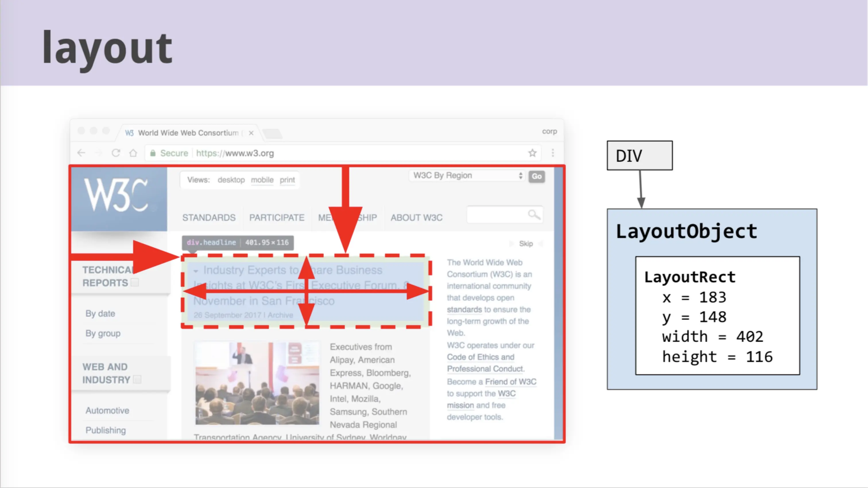Click the browser back arrow
Viewport: 868px width, 488px height.
tap(81, 153)
